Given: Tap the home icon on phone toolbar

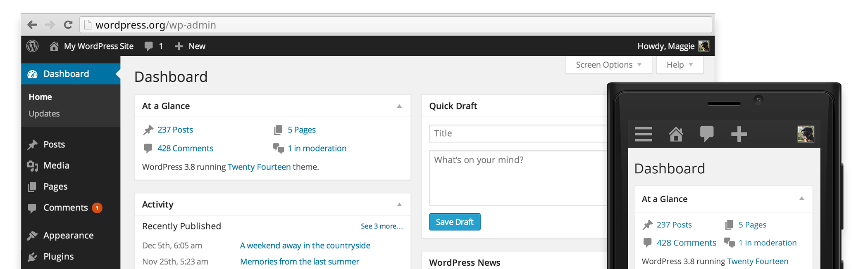Looking at the screenshot, I should (x=676, y=134).
